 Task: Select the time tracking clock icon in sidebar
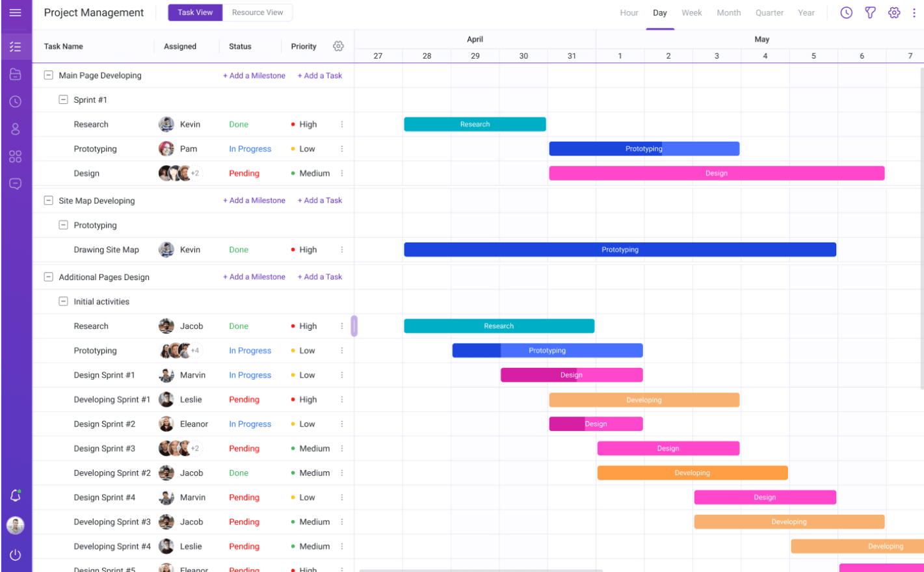(x=15, y=101)
